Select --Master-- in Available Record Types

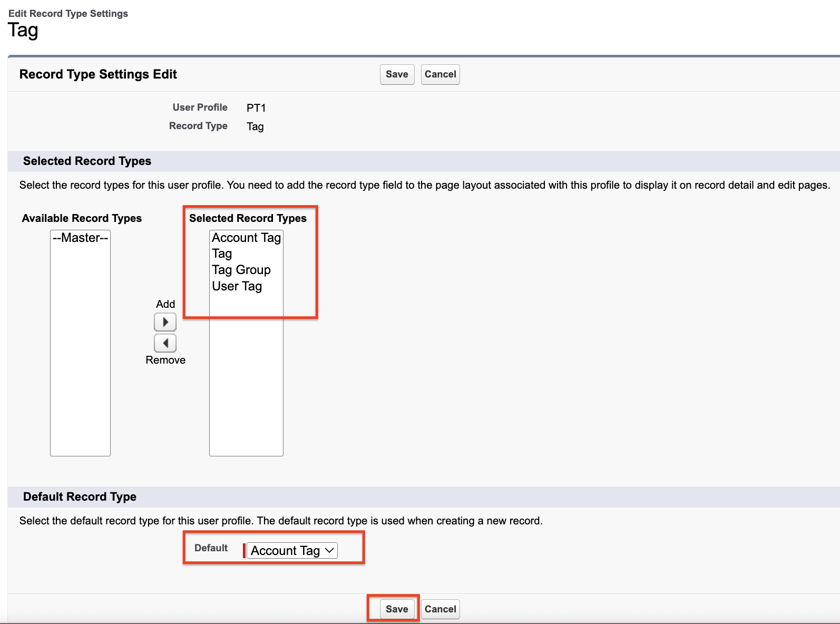[80, 238]
